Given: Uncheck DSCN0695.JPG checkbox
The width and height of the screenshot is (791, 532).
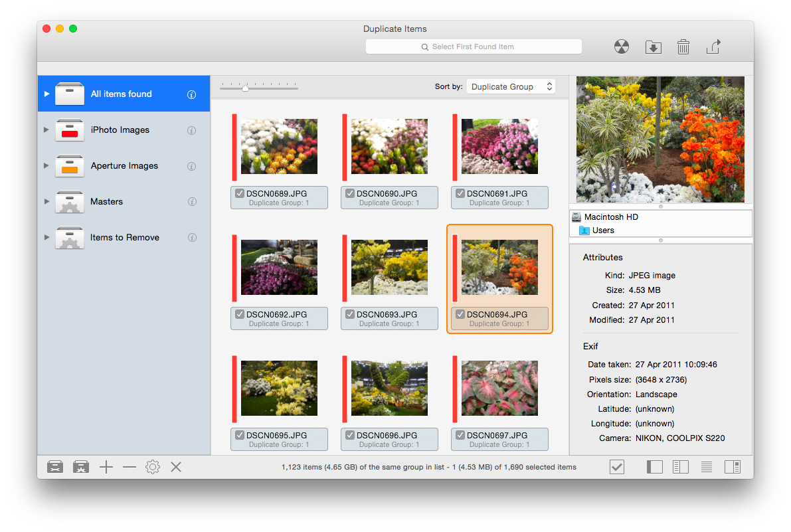Looking at the screenshot, I should (x=240, y=435).
